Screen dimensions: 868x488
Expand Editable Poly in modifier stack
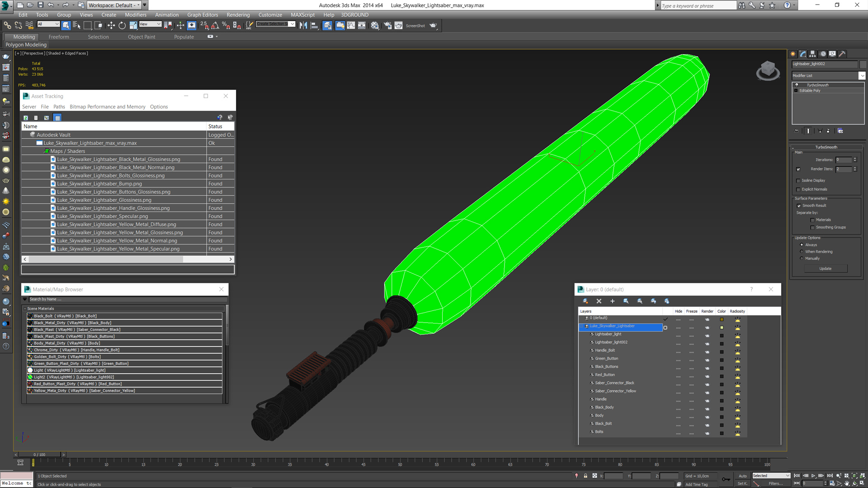point(796,91)
